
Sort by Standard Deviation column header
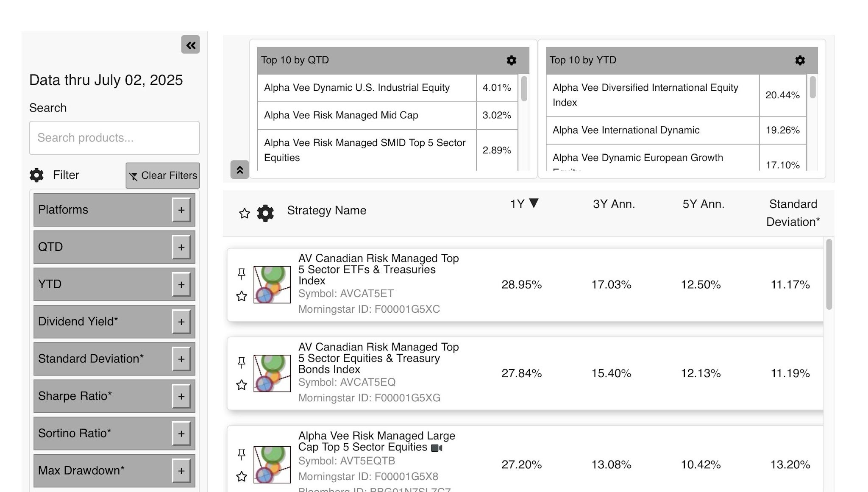coord(793,213)
